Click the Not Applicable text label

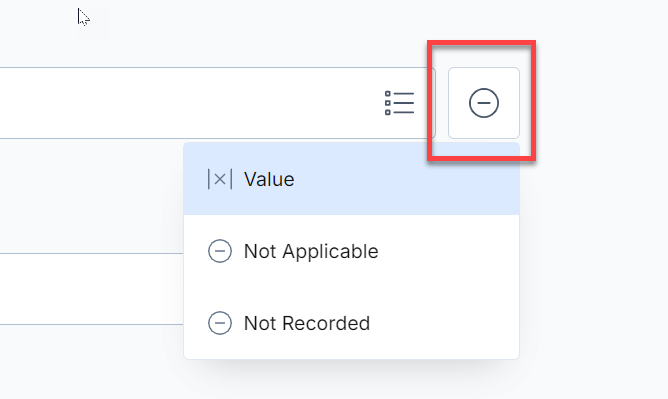311,251
